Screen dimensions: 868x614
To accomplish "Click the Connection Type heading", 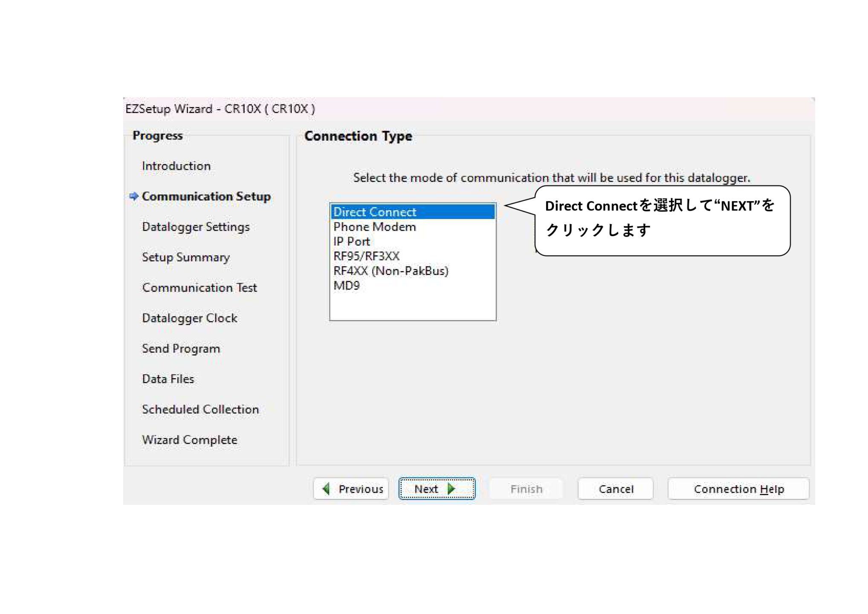I will [358, 136].
